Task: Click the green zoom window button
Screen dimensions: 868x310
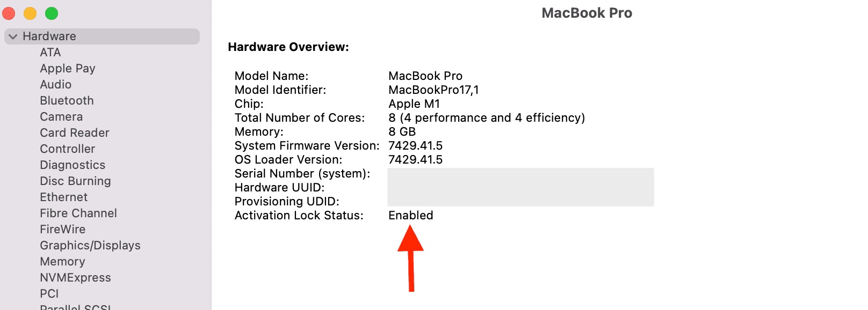Action: tap(52, 13)
